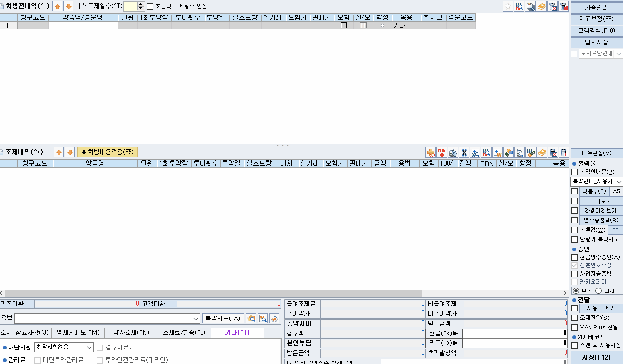Check the 복약안내문(P) print option

[x=574, y=172]
